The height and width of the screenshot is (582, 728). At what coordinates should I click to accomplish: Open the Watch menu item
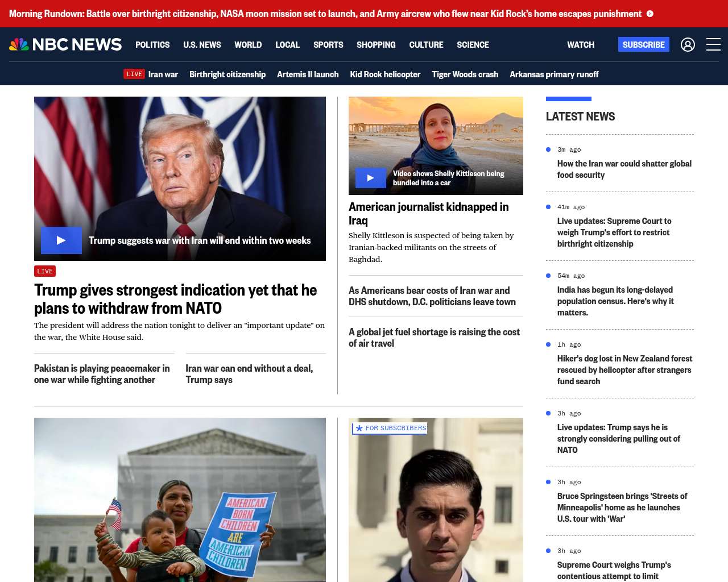580,44
